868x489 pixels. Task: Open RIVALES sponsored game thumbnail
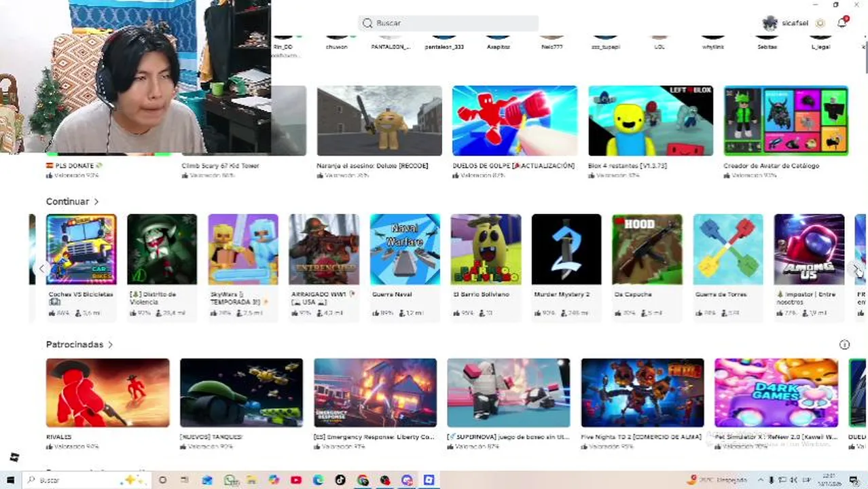[107, 393]
